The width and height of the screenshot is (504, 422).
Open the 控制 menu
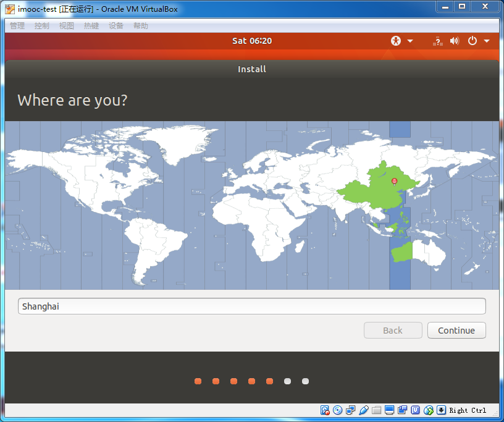point(42,26)
